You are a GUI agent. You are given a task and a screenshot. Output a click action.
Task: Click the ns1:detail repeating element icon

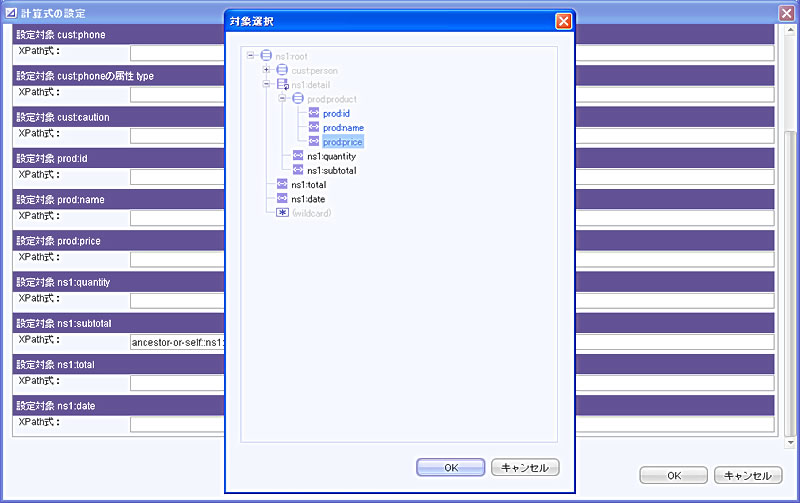282,84
